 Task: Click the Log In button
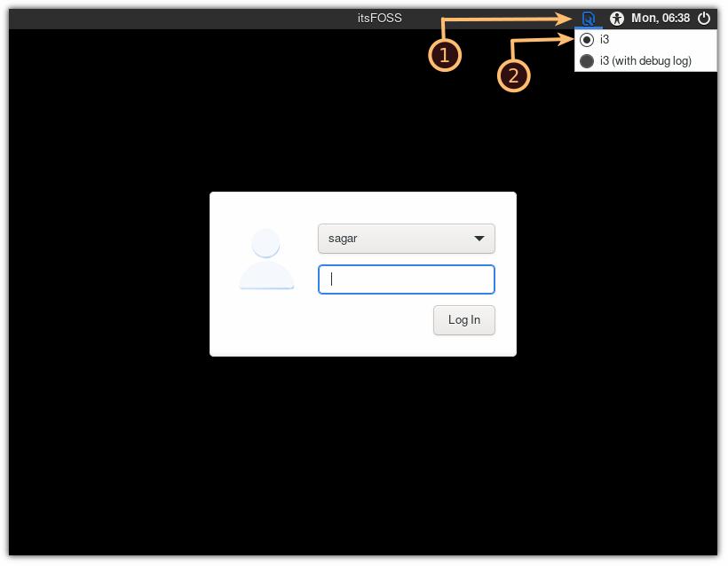pyautogui.click(x=463, y=320)
